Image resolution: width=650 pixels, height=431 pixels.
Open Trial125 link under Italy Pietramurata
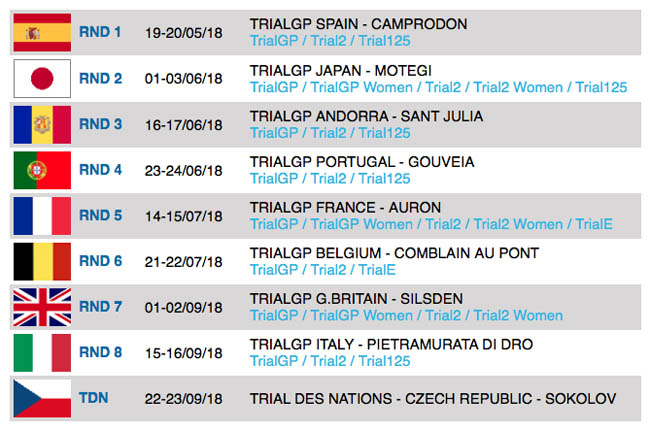click(x=384, y=361)
